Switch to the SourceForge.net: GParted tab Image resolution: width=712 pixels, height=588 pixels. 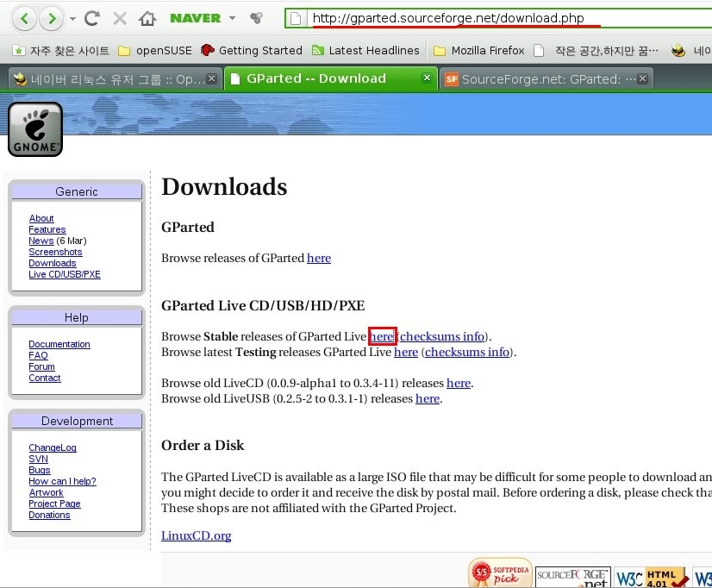click(546, 79)
